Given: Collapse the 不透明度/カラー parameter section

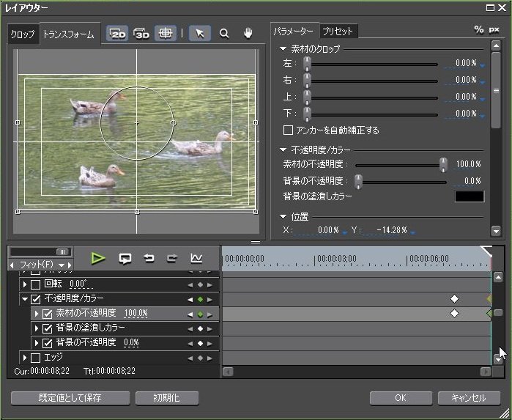Looking at the screenshot, I should (x=283, y=150).
